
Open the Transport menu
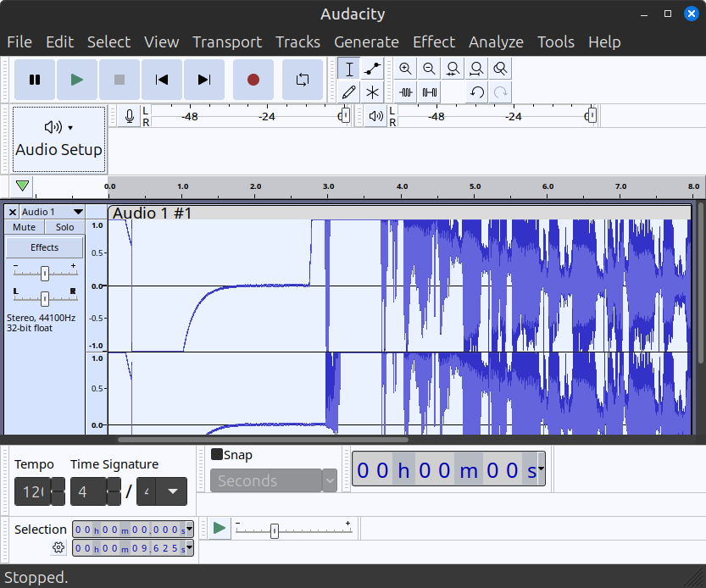[x=227, y=42]
